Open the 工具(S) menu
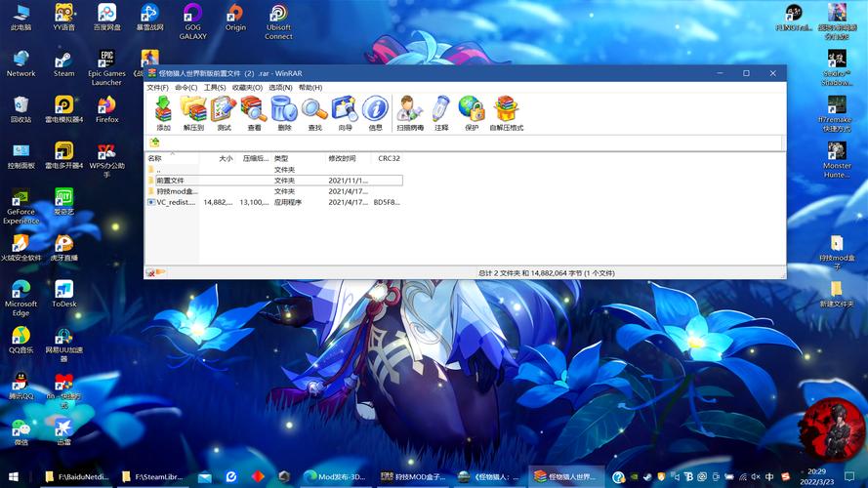This screenshot has height=488, width=868. coord(214,88)
